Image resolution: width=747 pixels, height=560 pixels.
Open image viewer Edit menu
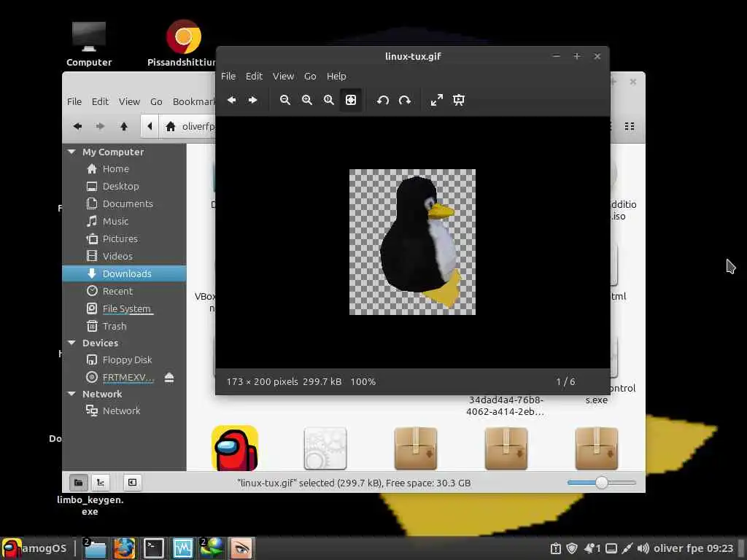[254, 76]
